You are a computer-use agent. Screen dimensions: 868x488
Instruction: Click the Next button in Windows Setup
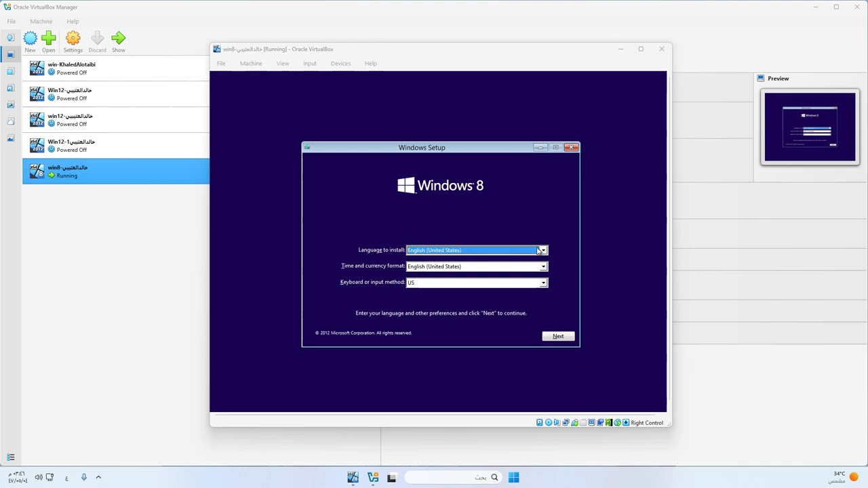[x=558, y=336]
